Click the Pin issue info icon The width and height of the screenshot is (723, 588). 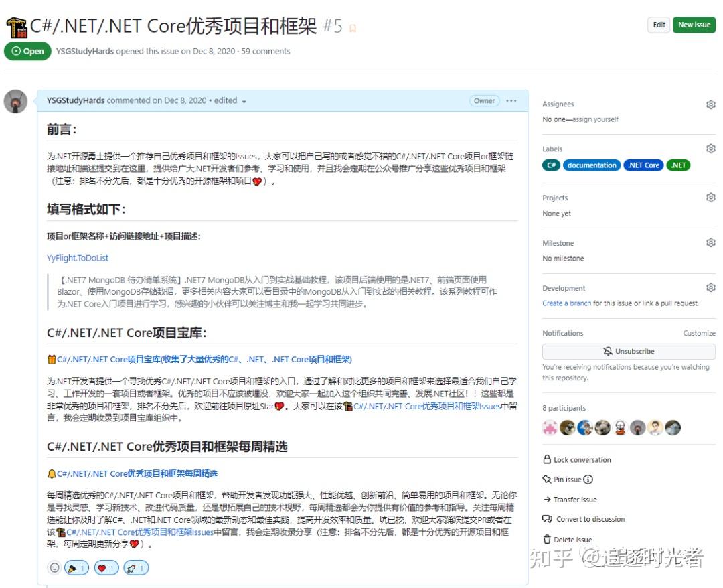pyautogui.click(x=587, y=480)
